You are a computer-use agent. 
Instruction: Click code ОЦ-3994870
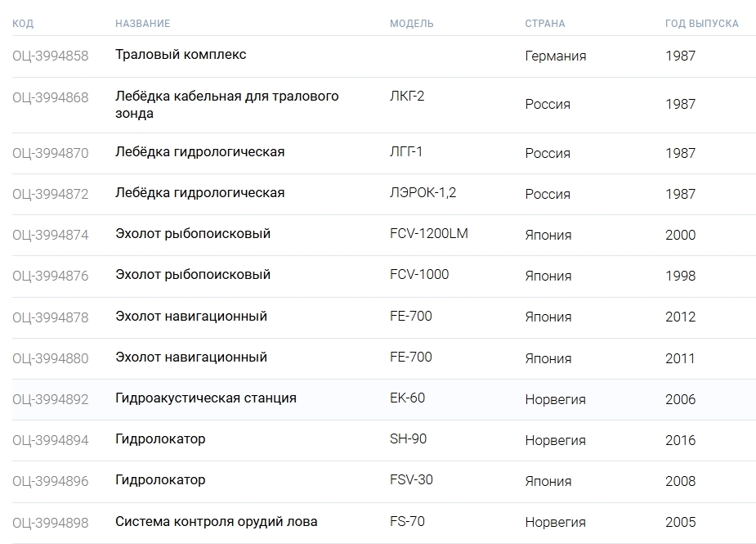(50, 153)
